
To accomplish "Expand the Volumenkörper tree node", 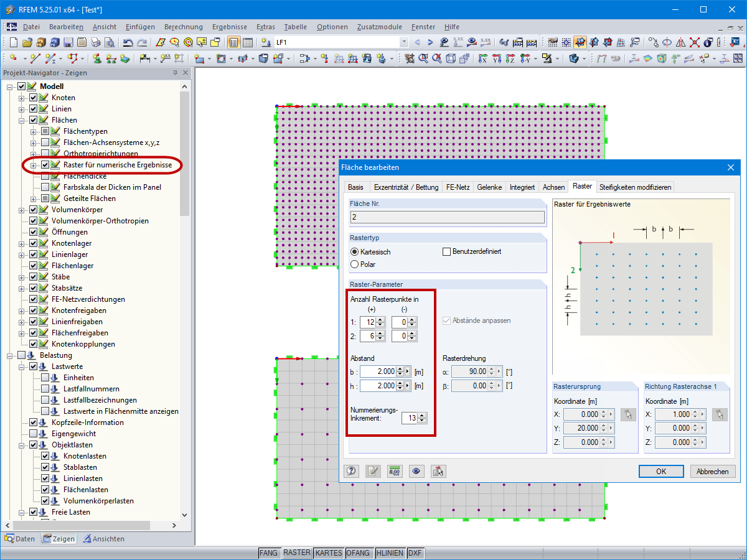I will pos(22,210).
